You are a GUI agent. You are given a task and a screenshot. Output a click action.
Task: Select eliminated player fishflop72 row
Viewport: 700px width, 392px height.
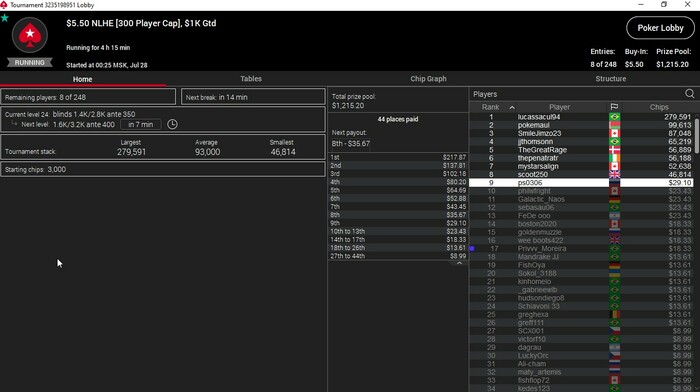(x=582, y=380)
